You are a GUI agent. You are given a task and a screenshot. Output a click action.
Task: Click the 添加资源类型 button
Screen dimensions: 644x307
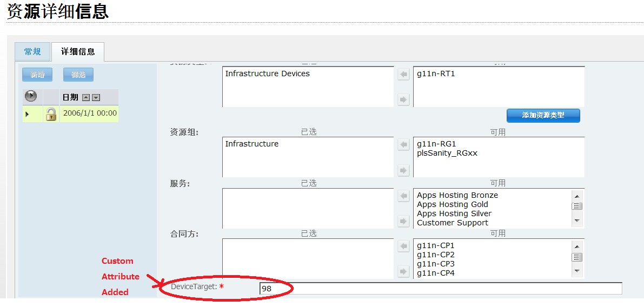coord(543,115)
